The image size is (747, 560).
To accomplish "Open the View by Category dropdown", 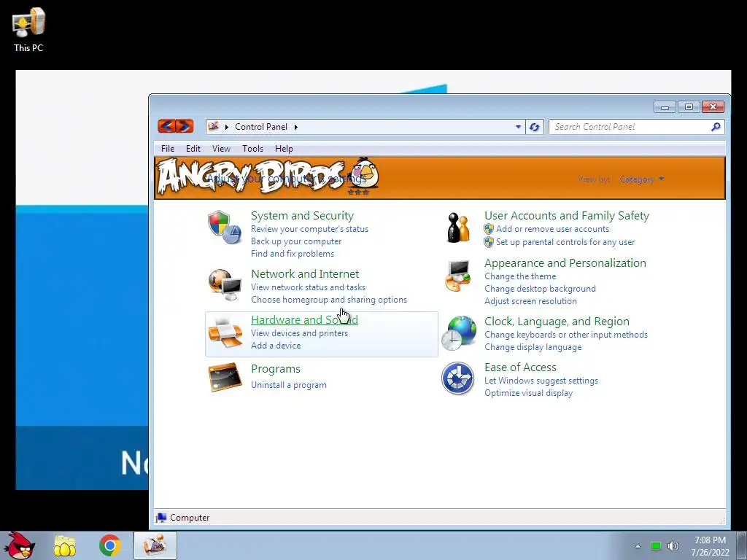I will point(641,179).
